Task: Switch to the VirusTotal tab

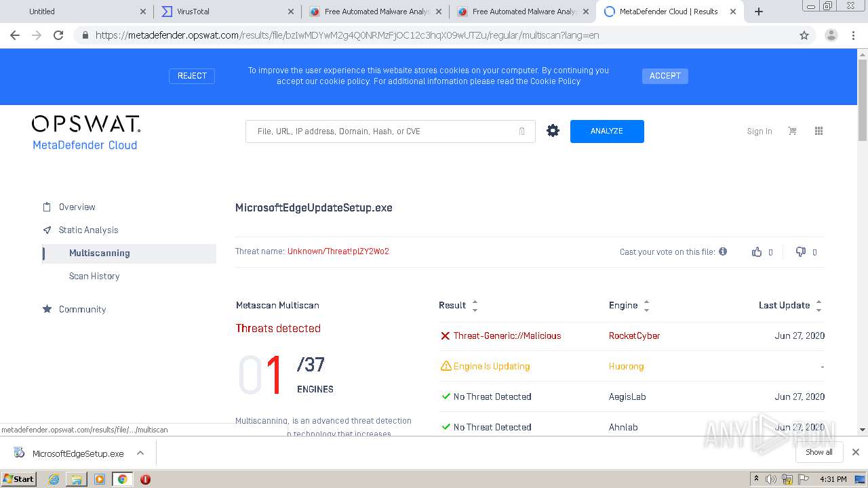Action: point(227,12)
